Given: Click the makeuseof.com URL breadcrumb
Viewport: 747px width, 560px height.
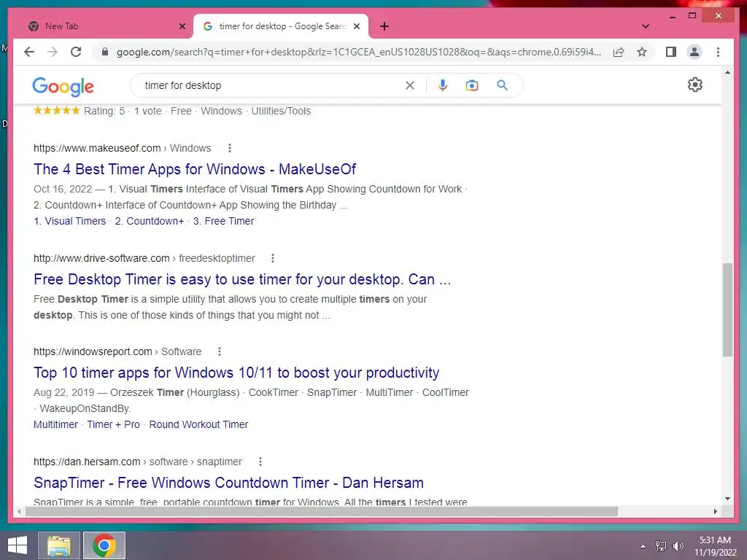Looking at the screenshot, I should pyautogui.click(x=122, y=148).
